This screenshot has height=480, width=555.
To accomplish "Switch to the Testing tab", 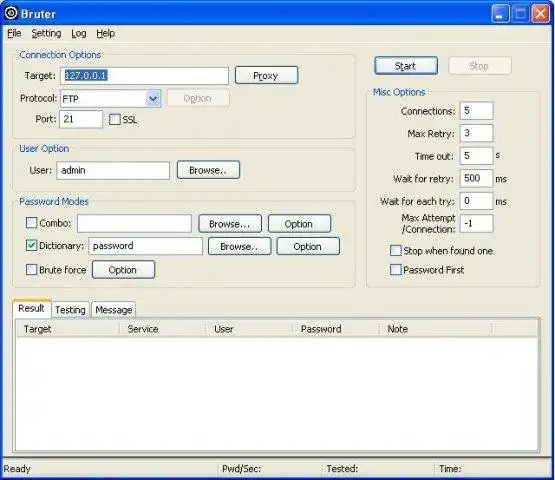I will (x=70, y=310).
